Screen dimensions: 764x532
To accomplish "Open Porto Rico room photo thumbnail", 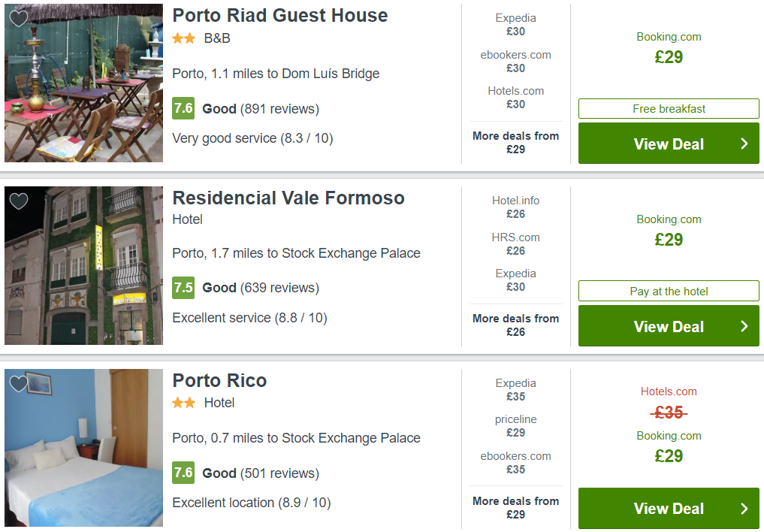I will tap(83, 448).
